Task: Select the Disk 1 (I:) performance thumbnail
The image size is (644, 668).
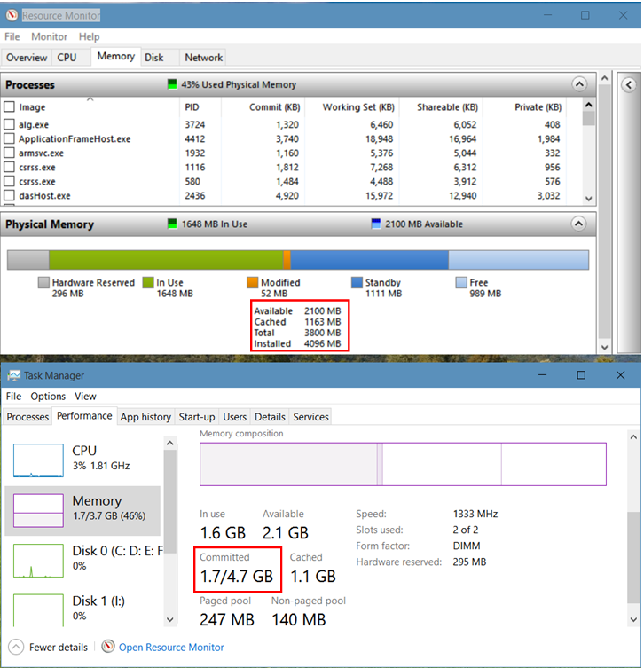Action: coord(38,610)
